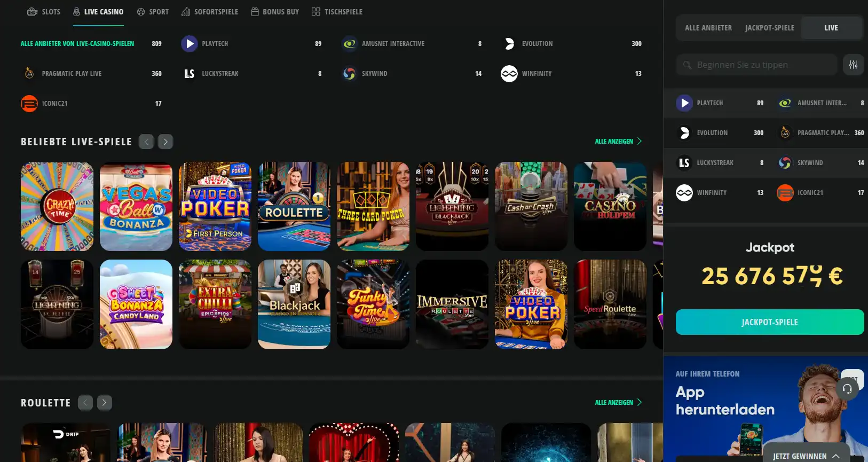Open Vegas Ball Bonanza game

[136, 207]
